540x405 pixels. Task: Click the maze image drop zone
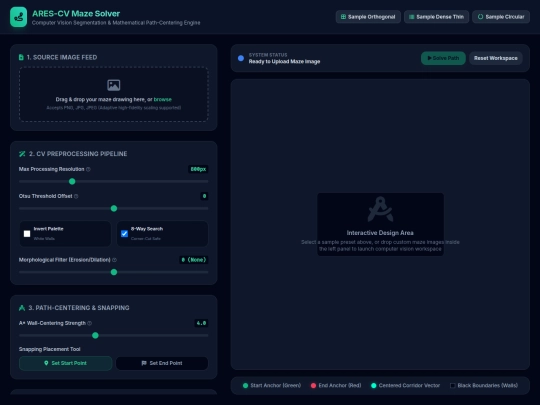[x=114, y=94]
